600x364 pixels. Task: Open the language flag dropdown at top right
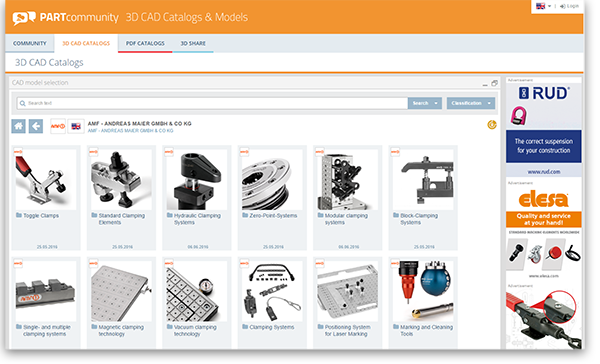[x=543, y=6]
